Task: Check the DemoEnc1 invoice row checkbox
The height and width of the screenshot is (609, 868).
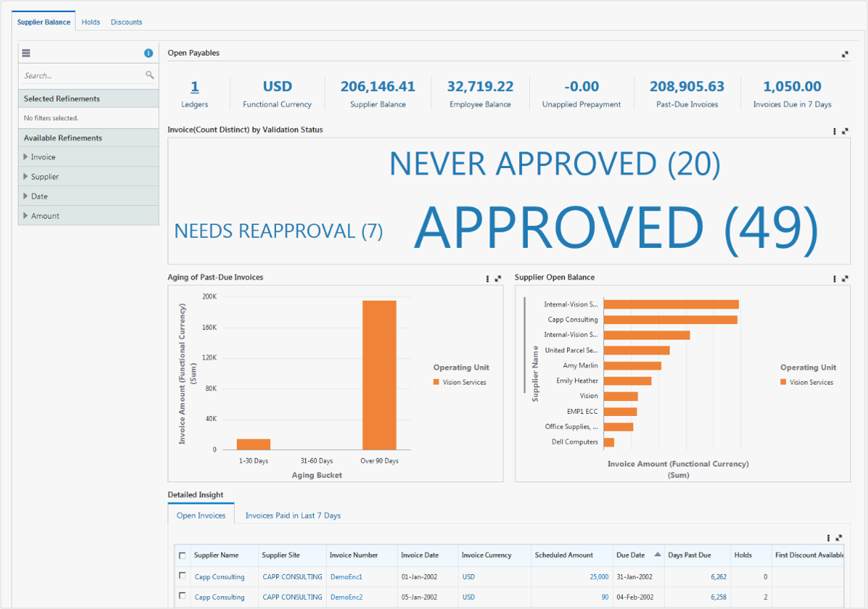Action: pos(182,575)
